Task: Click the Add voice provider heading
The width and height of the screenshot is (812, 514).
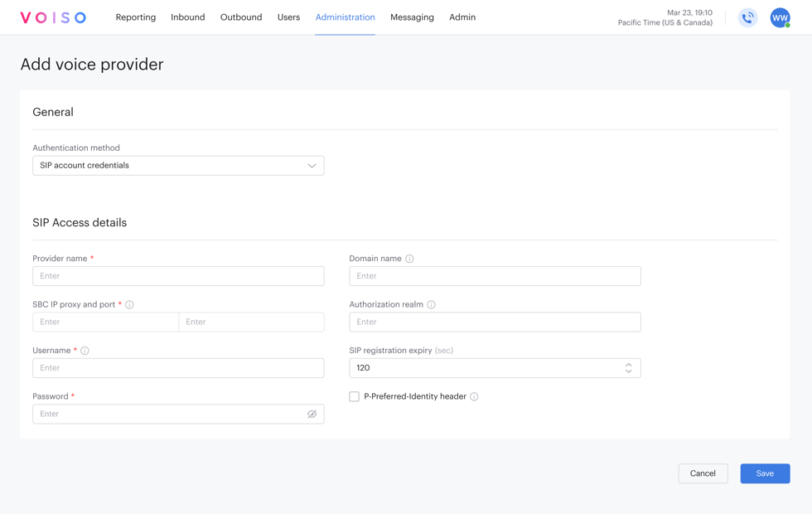Action: coord(92,65)
